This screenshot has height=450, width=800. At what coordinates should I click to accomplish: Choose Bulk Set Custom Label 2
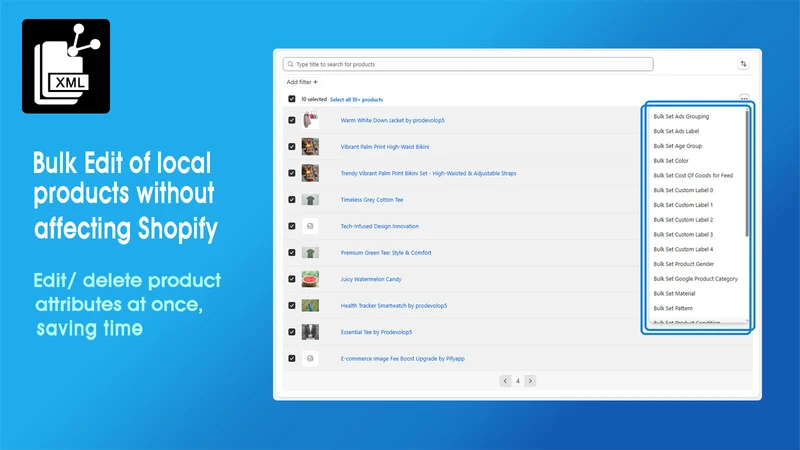tap(683, 220)
